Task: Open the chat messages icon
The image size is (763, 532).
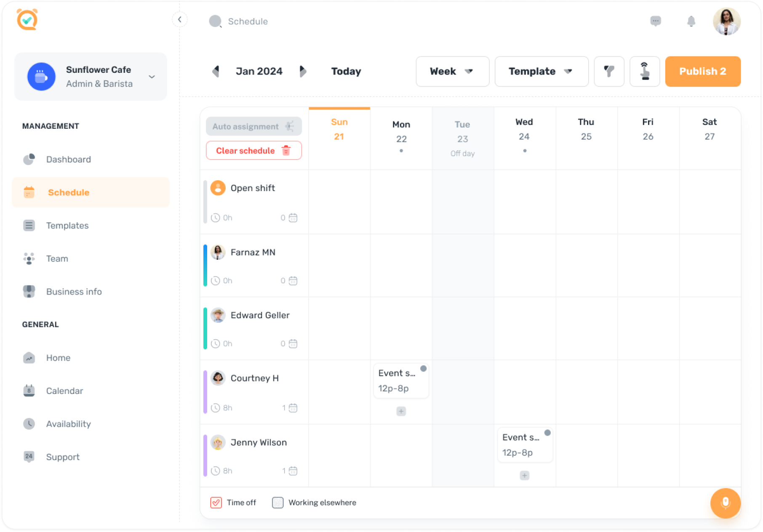Action: click(x=655, y=21)
